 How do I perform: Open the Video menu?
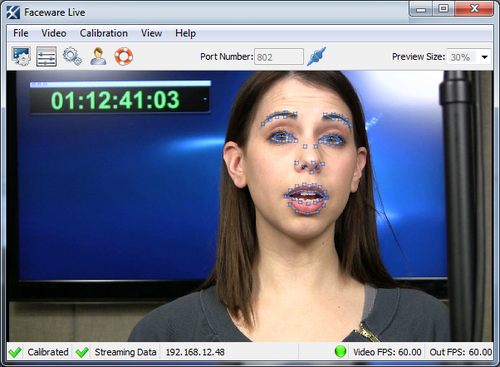(54, 33)
